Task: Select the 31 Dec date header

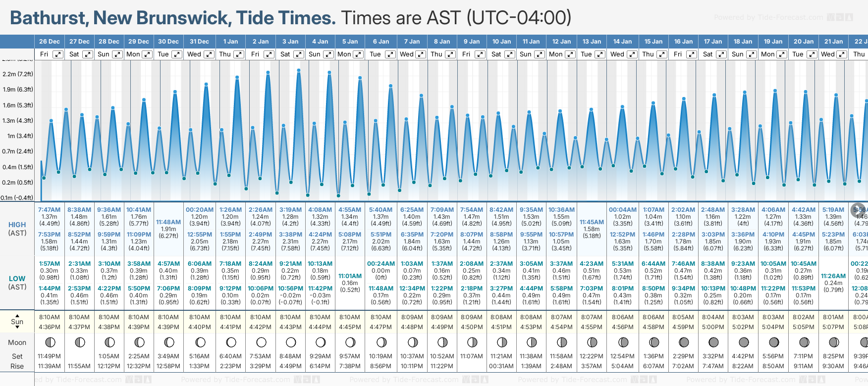Action: coord(199,42)
